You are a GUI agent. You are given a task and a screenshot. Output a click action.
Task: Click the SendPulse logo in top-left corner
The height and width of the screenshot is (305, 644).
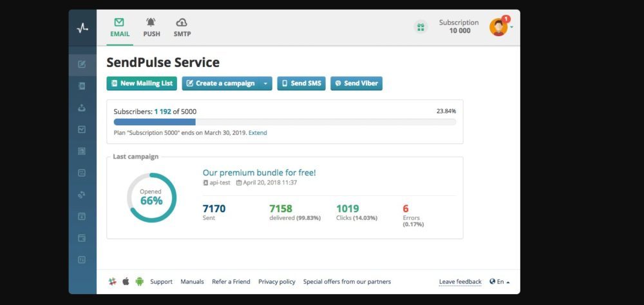pyautogui.click(x=82, y=28)
